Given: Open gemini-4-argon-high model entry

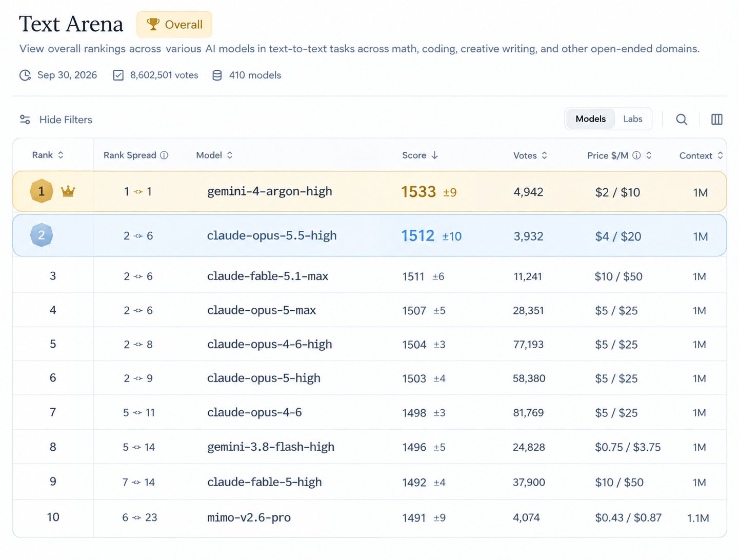Looking at the screenshot, I should click(269, 191).
